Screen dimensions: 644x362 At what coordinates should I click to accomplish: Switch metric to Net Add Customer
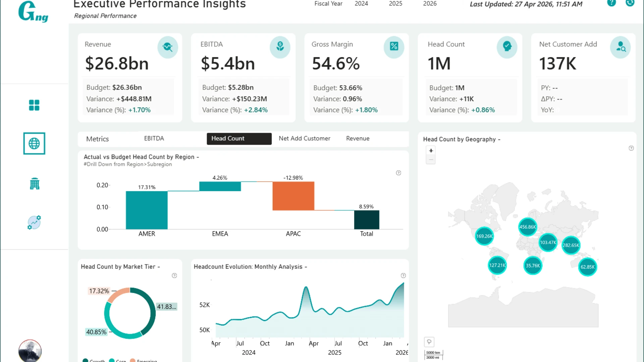pos(304,138)
